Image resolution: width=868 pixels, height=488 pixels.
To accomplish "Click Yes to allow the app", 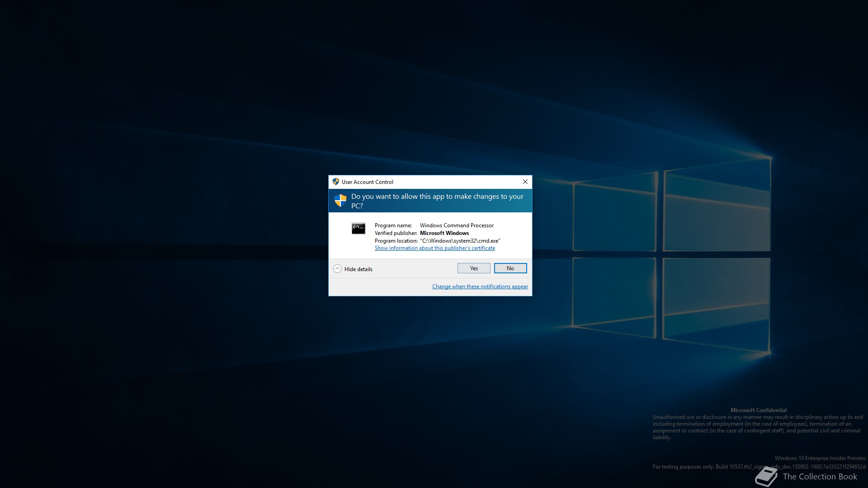I will tap(474, 268).
